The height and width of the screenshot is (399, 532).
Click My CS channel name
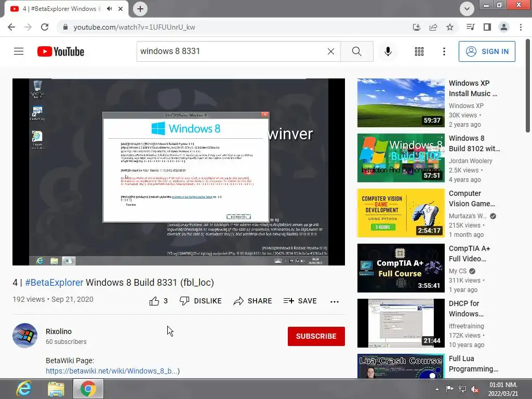[x=458, y=271]
